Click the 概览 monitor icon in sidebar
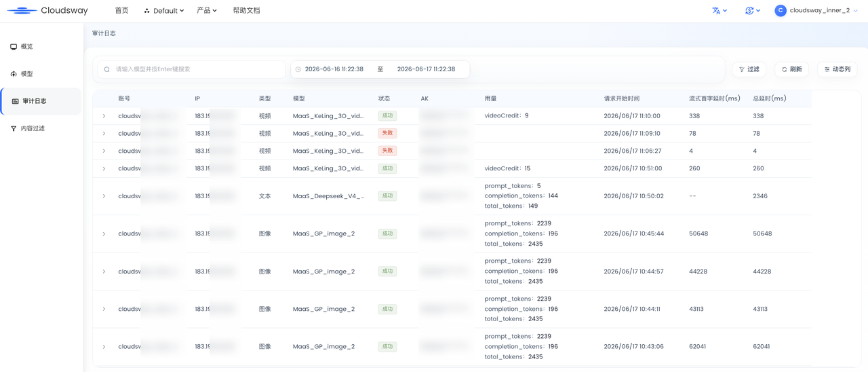 (14, 47)
